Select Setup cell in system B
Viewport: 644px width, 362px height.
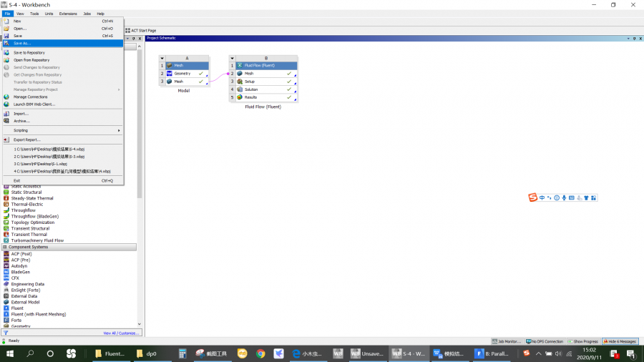(267, 82)
